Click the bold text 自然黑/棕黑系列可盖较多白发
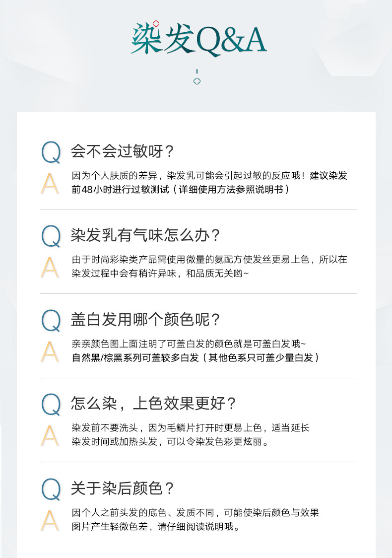Screen dimensions: 392x558 pyautogui.click(x=135, y=357)
